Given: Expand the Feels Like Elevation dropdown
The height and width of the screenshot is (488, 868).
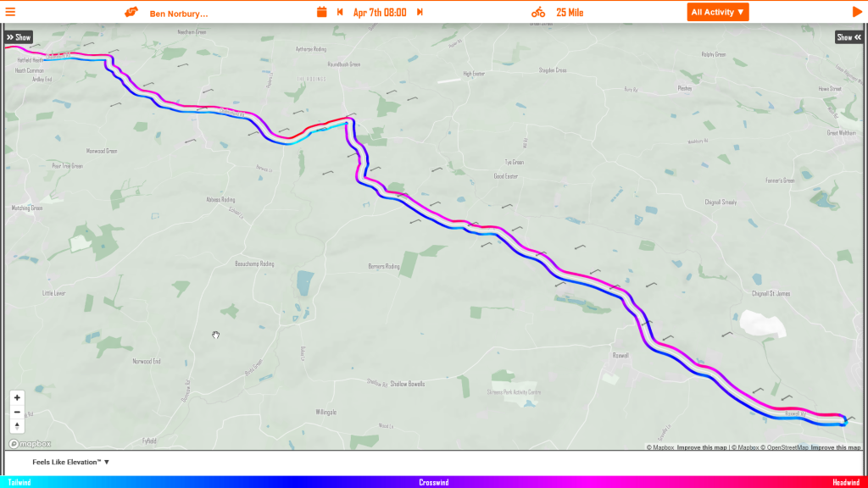Looking at the screenshot, I should pos(71,462).
